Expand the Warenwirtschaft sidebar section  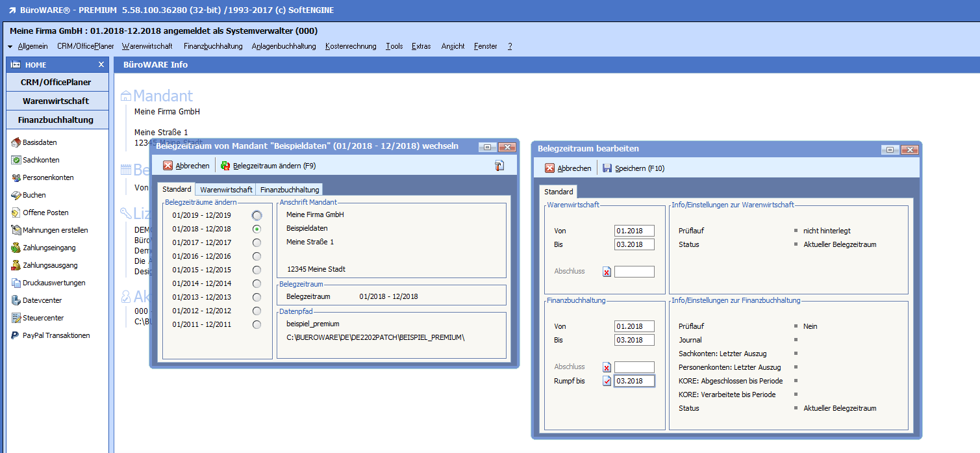pos(56,101)
